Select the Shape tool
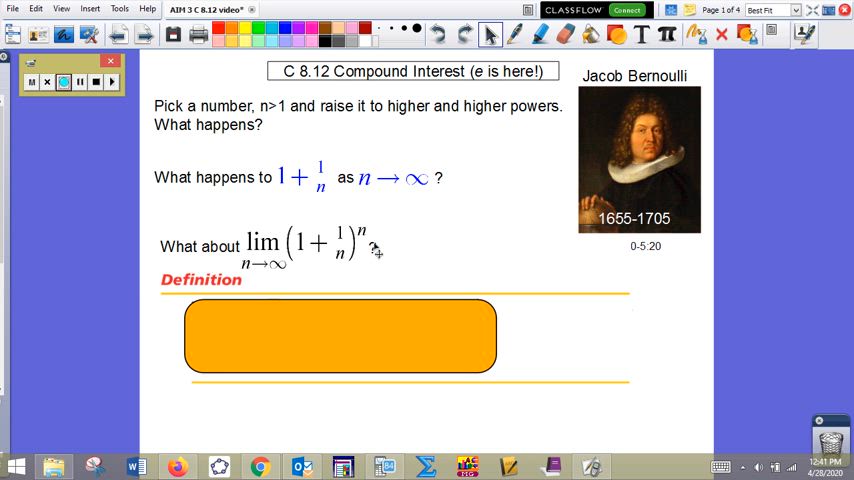Screen dimensions: 854x480 pyautogui.click(x=617, y=35)
